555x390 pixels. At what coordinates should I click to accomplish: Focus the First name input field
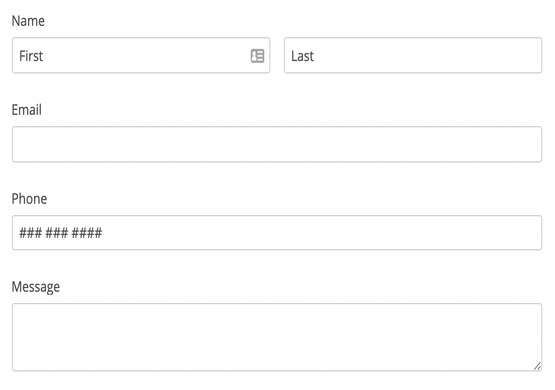pyautogui.click(x=141, y=56)
